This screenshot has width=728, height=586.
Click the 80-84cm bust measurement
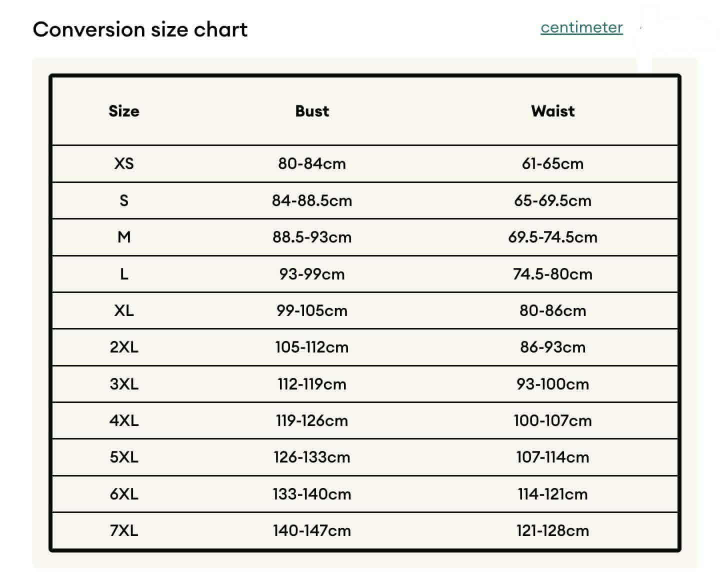(312, 163)
